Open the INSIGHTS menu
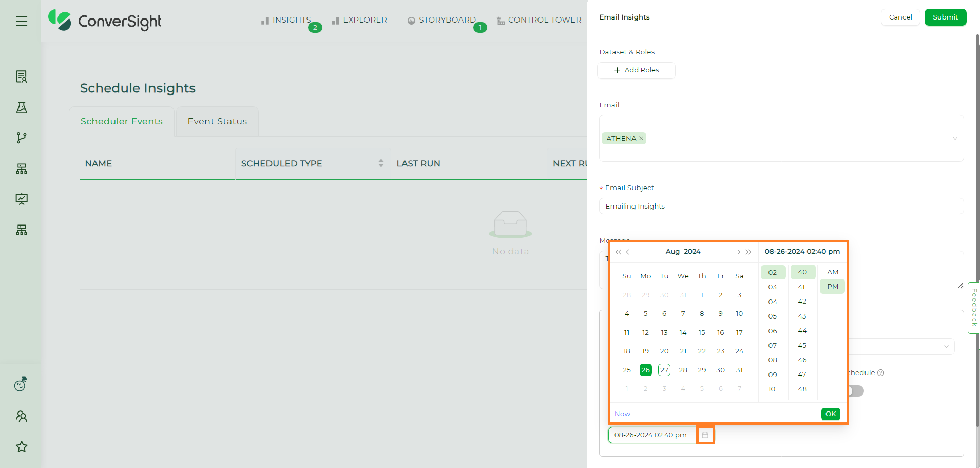The image size is (980, 468). (286, 20)
